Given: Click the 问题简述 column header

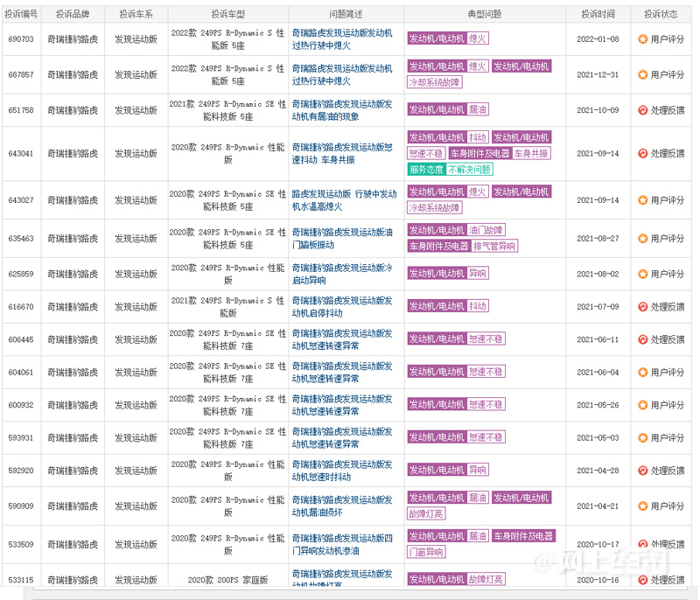Looking at the screenshot, I should [346, 14].
